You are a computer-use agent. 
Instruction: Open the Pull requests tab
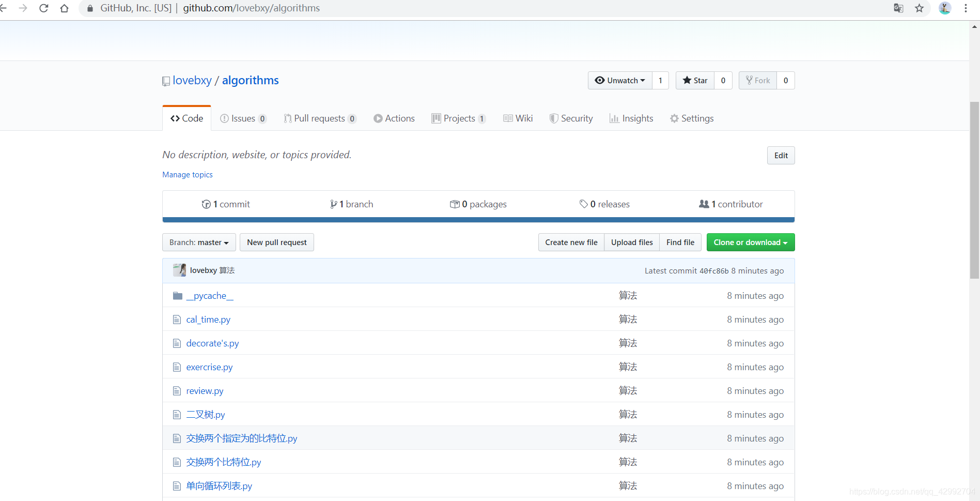[320, 118]
